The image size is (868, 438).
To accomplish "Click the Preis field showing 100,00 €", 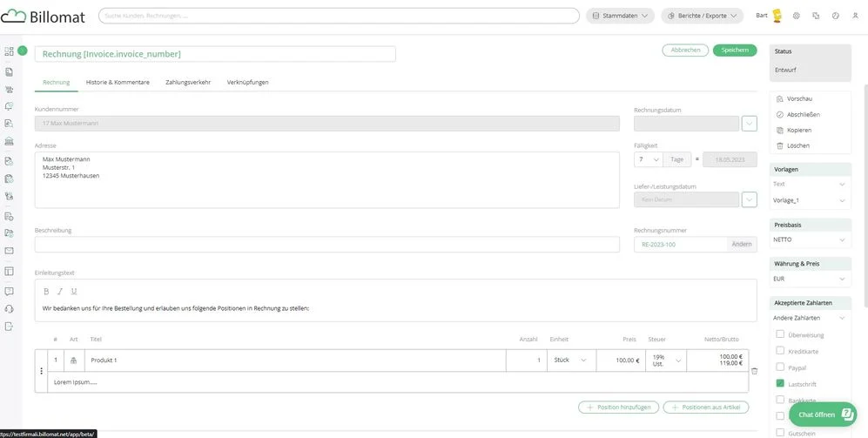I will (x=621, y=360).
